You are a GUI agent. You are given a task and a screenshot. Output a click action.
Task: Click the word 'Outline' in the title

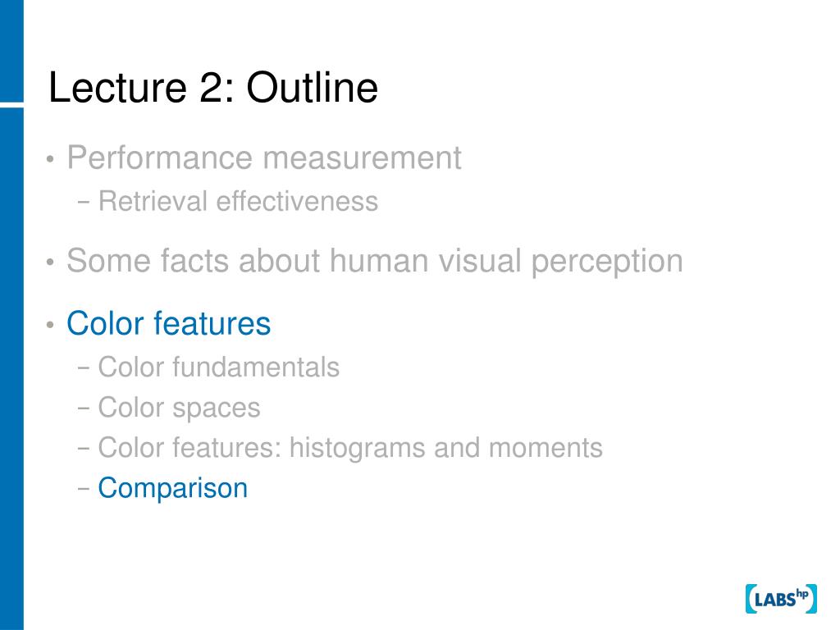click(x=313, y=87)
